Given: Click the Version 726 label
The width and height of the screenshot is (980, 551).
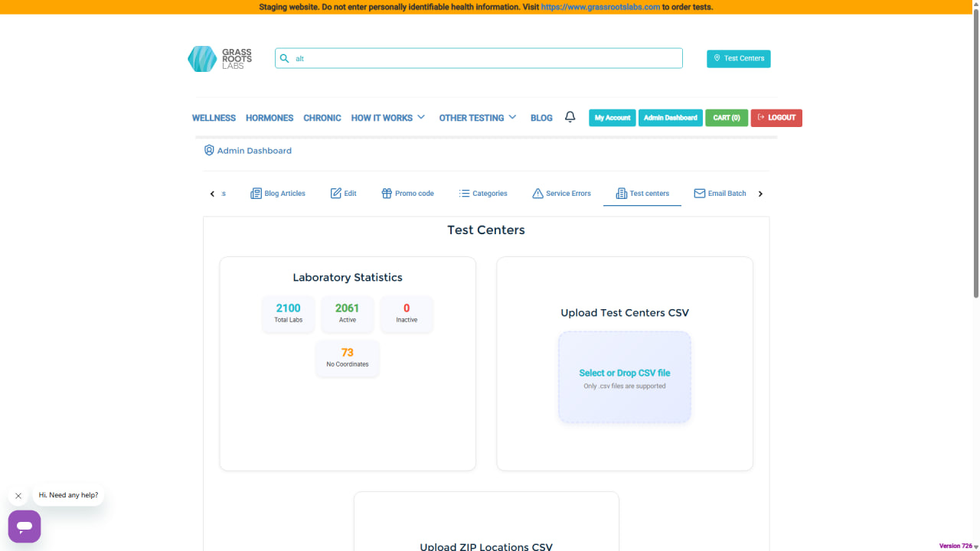Looking at the screenshot, I should pos(955,546).
